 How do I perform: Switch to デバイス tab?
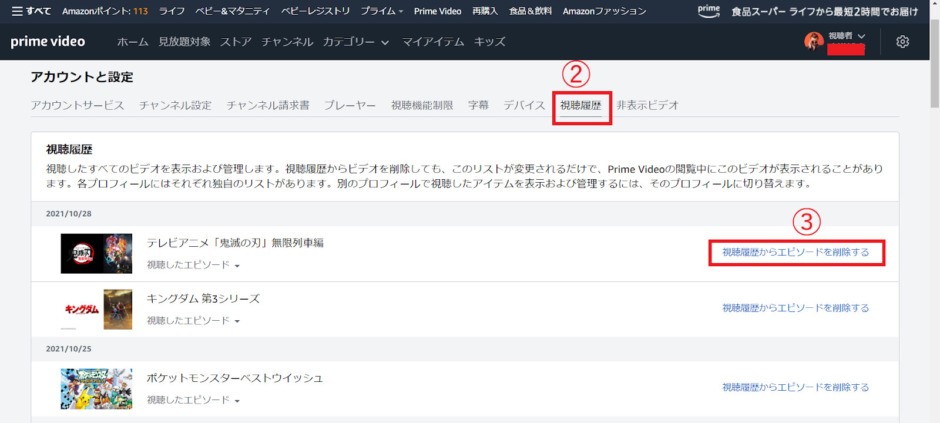[x=524, y=105]
